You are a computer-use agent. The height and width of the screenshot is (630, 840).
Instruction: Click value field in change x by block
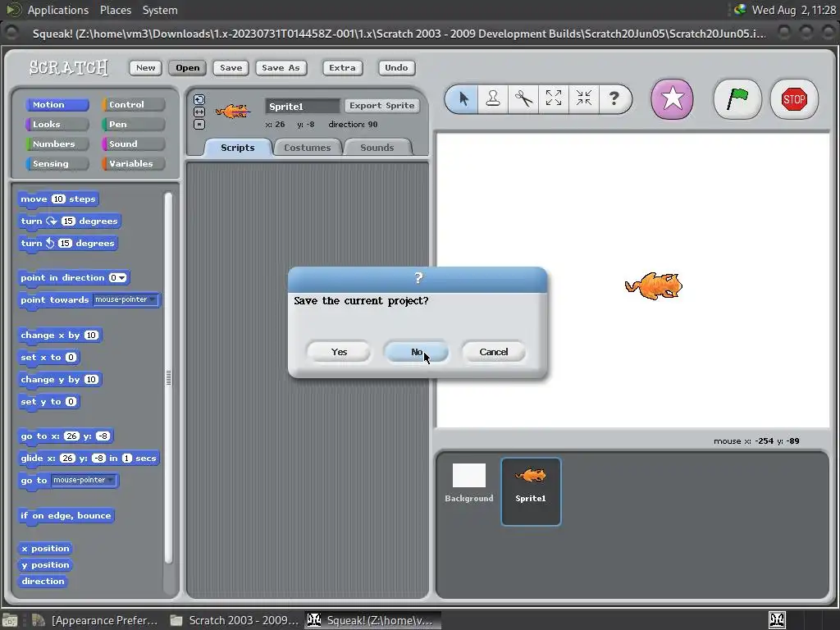click(x=91, y=336)
